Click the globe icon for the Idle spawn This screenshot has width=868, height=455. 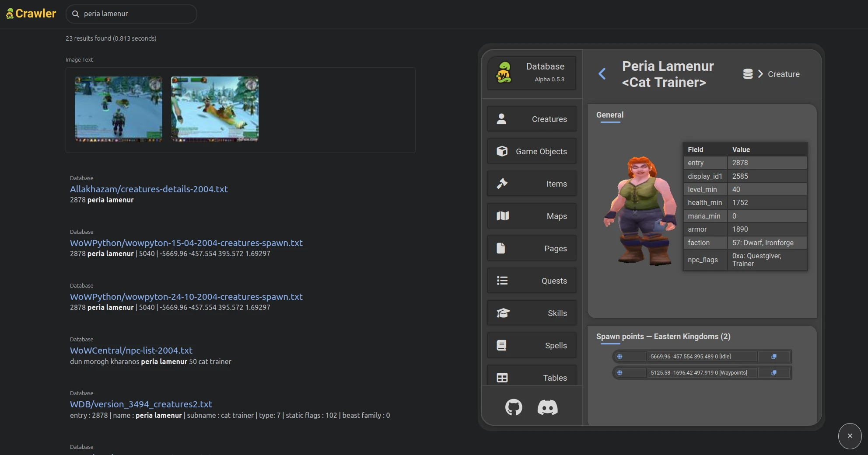click(619, 357)
